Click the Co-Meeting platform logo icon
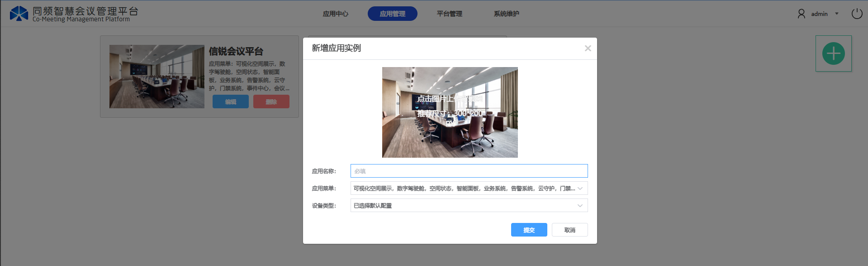Screen dimensions: 868x266 pyautogui.click(x=19, y=14)
